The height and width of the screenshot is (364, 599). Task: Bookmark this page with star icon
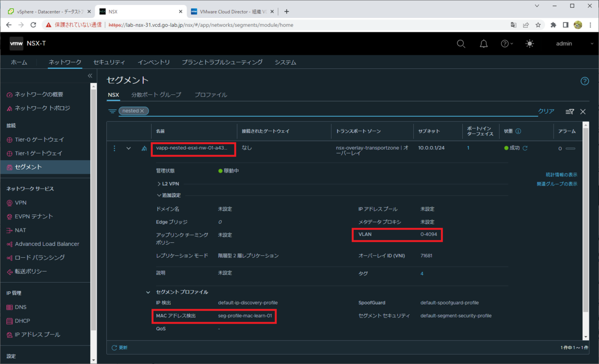coord(538,24)
